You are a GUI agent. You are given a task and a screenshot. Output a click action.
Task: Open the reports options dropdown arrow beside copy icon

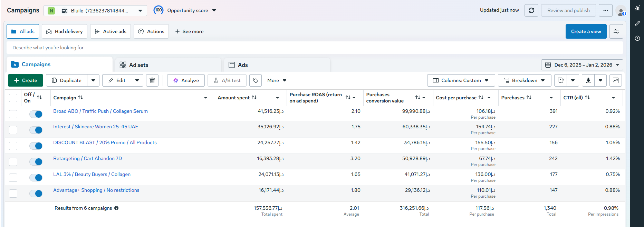click(573, 80)
